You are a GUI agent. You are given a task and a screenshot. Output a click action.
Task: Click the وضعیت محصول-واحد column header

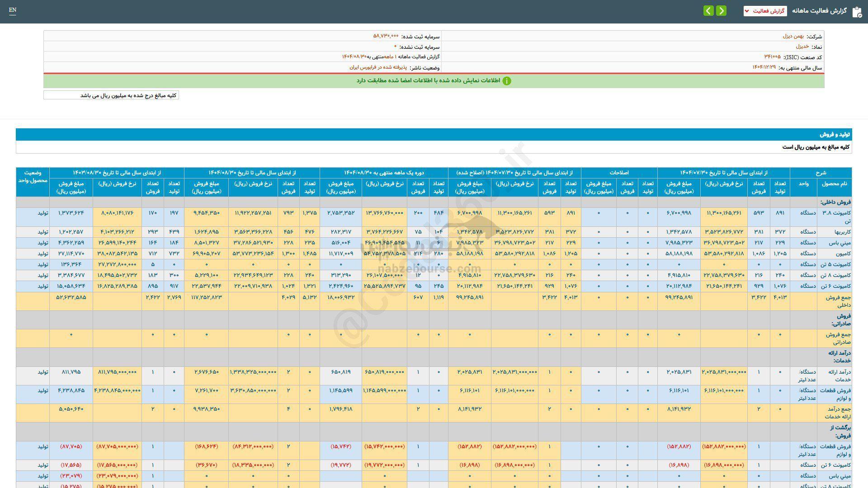[33, 177]
